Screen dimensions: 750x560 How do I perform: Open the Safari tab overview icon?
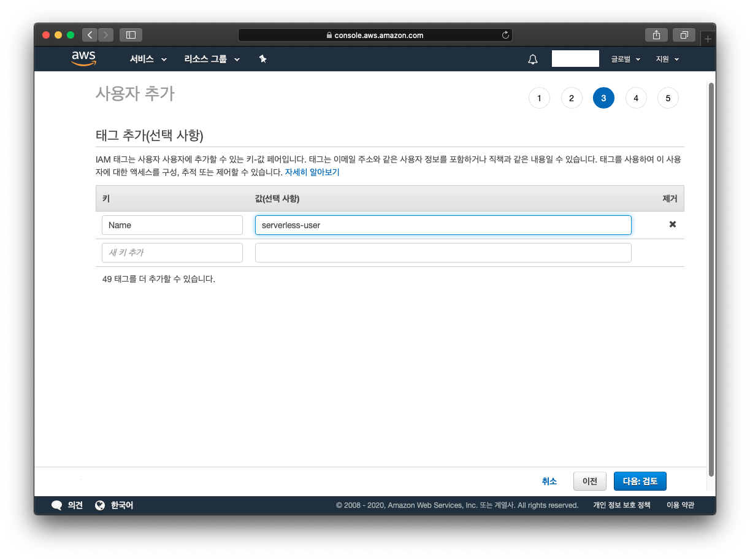[x=684, y=35]
